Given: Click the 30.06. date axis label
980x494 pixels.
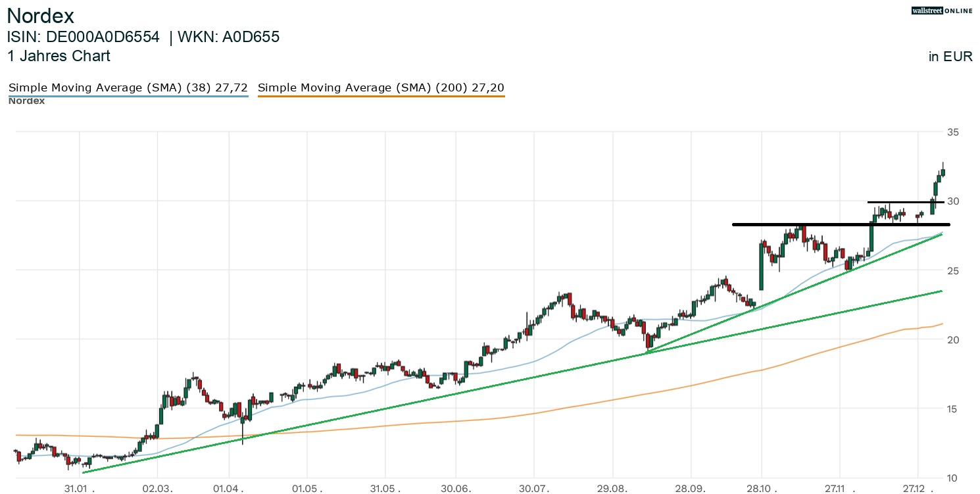Looking at the screenshot, I should pos(456,489).
